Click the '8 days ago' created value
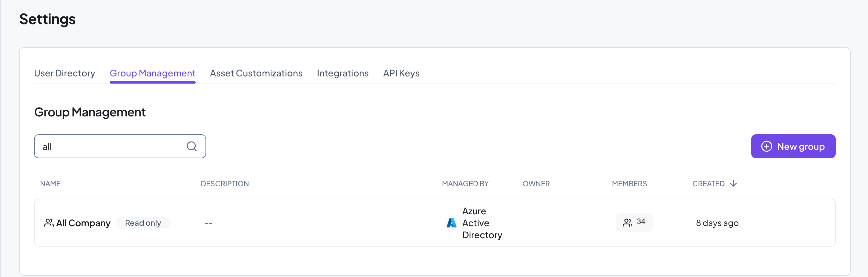Screen dimensions: 868x277 [717, 223]
